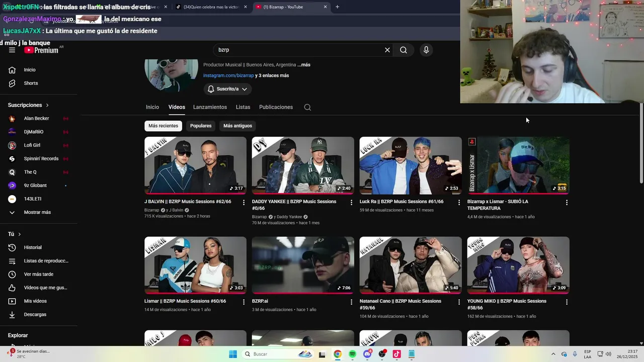Open Suscrito/a notification dropdown
This screenshot has width=644, height=362.
[227, 89]
